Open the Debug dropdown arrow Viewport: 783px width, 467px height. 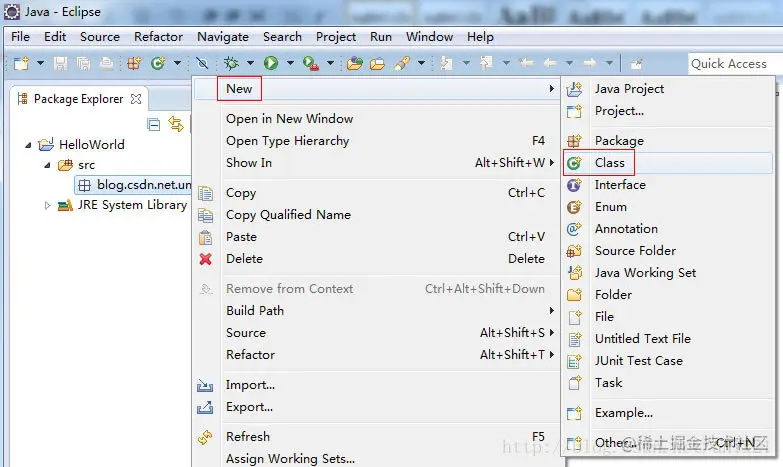[x=250, y=63]
